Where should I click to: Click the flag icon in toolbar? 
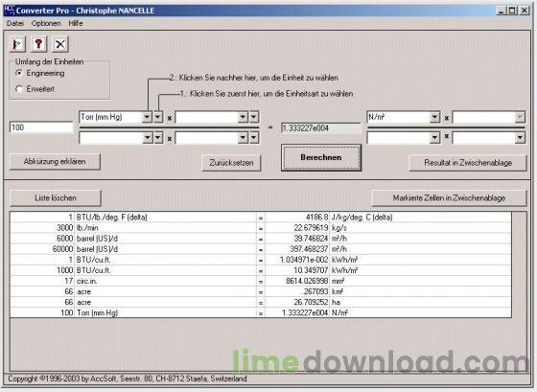point(17,44)
